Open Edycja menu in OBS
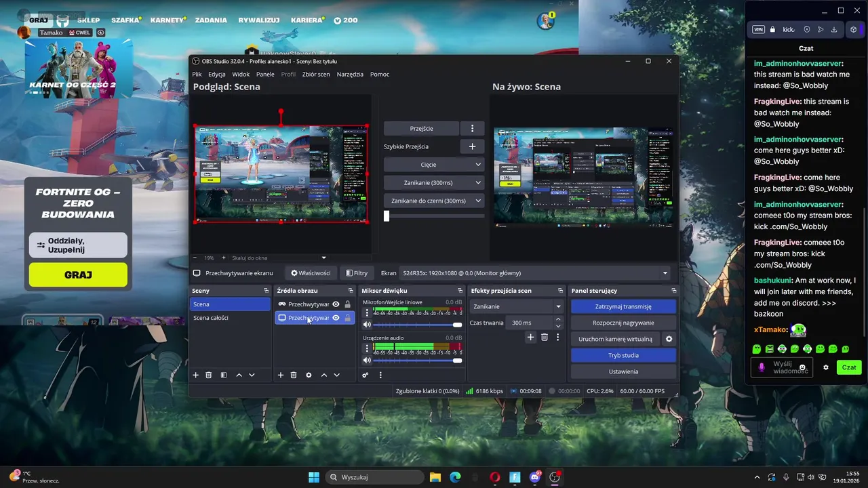Screen dimensions: 868x488 coord(217,74)
